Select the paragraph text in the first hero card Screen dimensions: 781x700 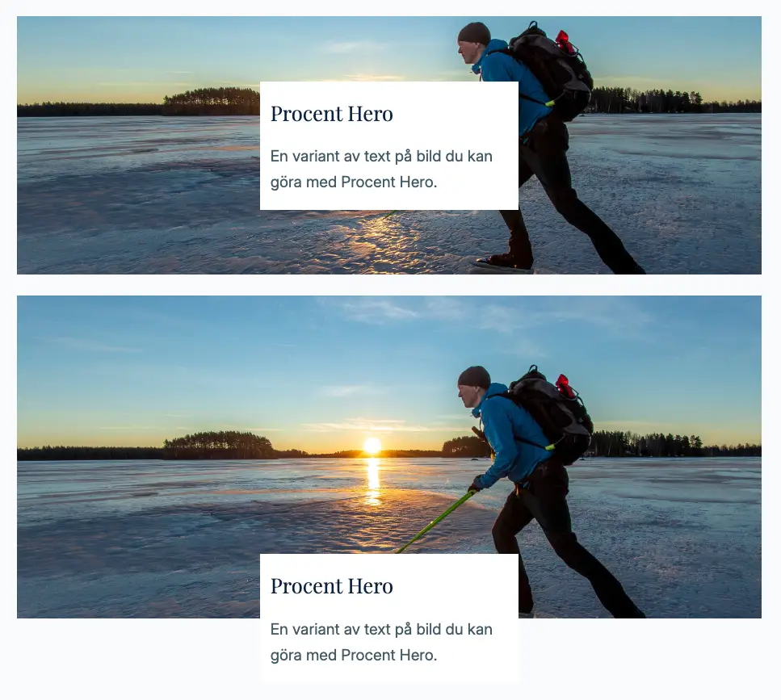tap(381, 169)
